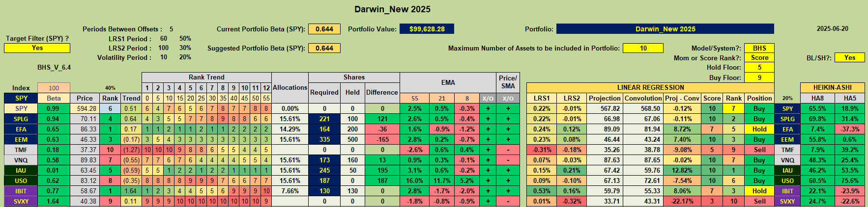Click the dark blue SPY index cell under Index
The width and height of the screenshot is (868, 207).
[x=21, y=98]
